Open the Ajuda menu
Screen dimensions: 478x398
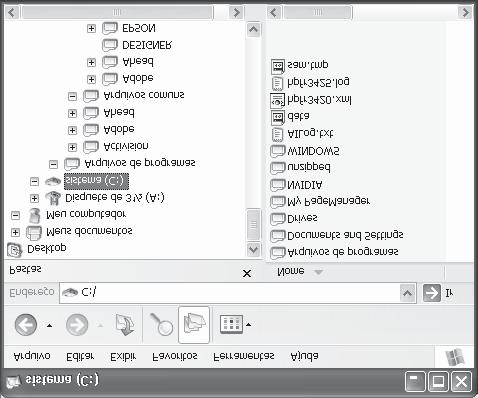click(x=304, y=356)
